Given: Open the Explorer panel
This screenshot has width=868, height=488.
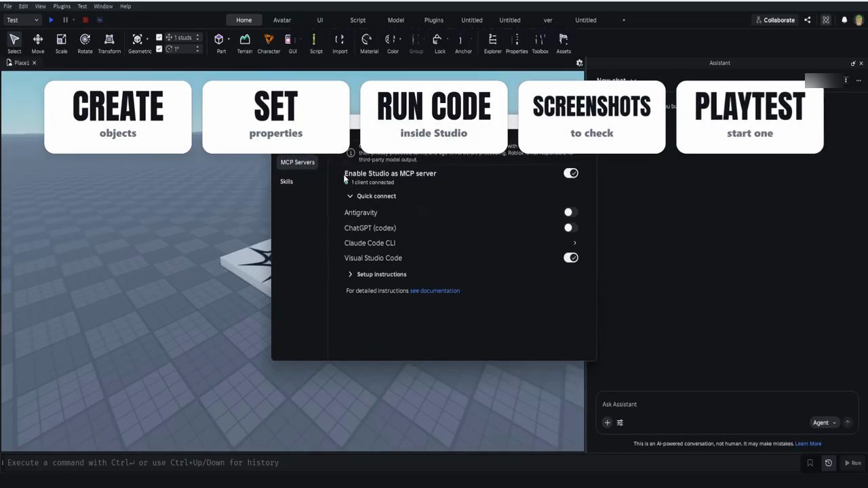Looking at the screenshot, I should coord(493,43).
